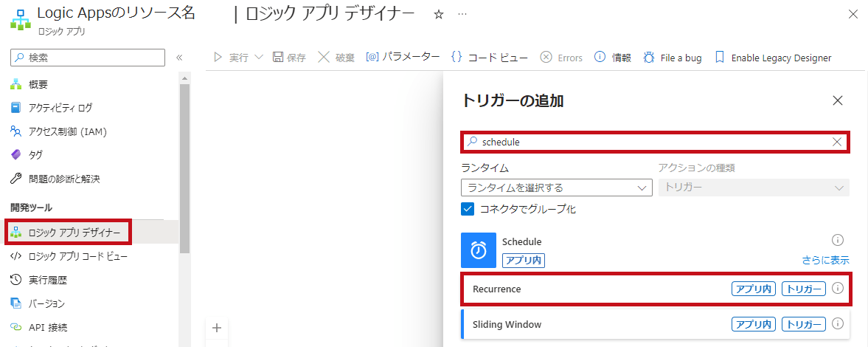Click the さらに表示 link
The width and height of the screenshot is (868, 347).
coord(825,260)
